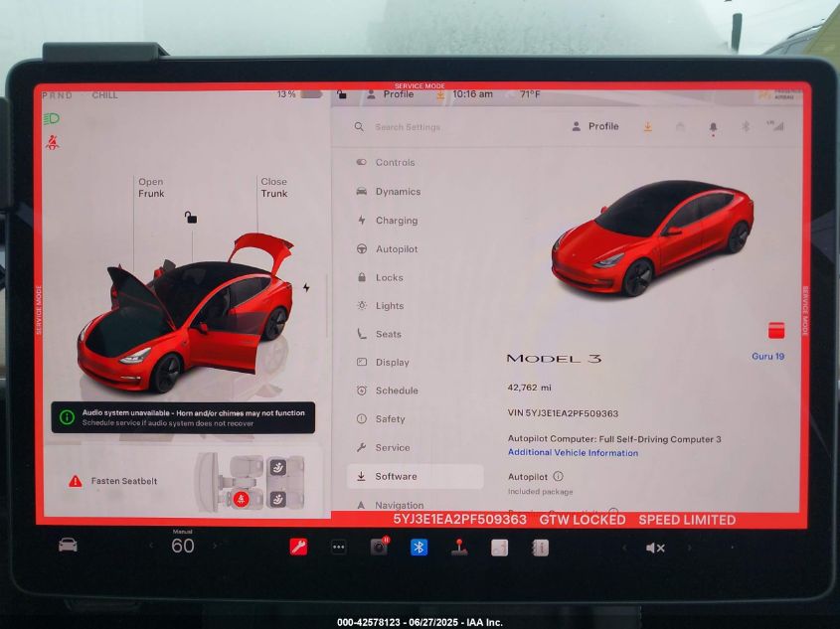Decrease the cabin temperature with left arrow
Screen dimensions: 840x629
click(151, 546)
